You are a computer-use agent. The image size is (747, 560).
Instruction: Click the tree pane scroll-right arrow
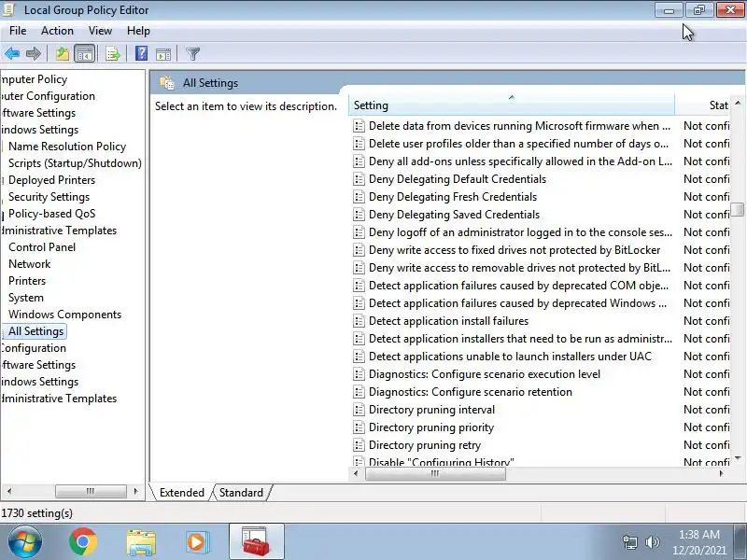pos(136,491)
